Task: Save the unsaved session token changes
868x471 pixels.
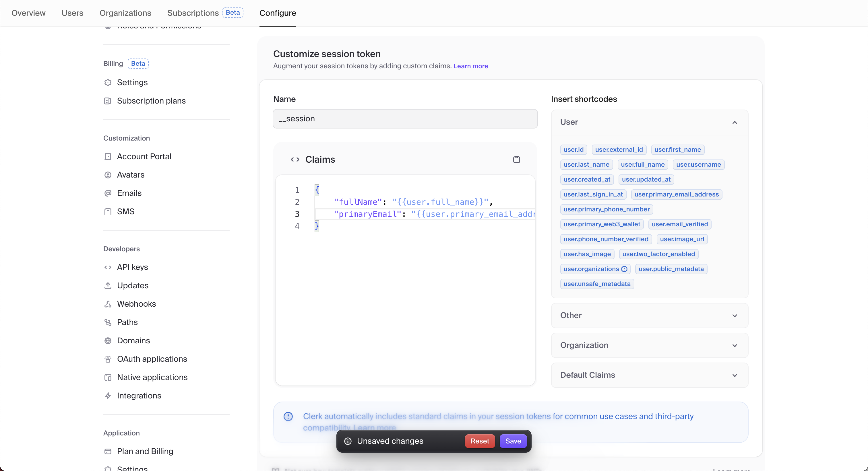Action: (513, 441)
